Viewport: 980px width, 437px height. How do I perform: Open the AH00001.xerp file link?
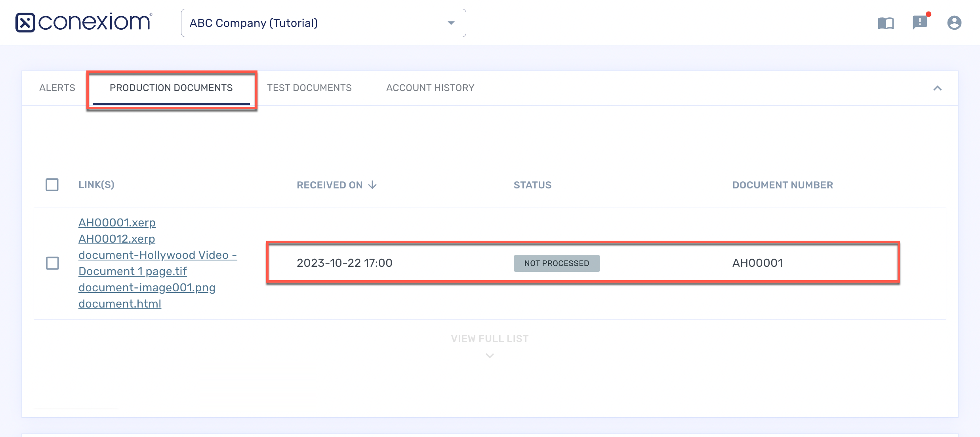117,222
